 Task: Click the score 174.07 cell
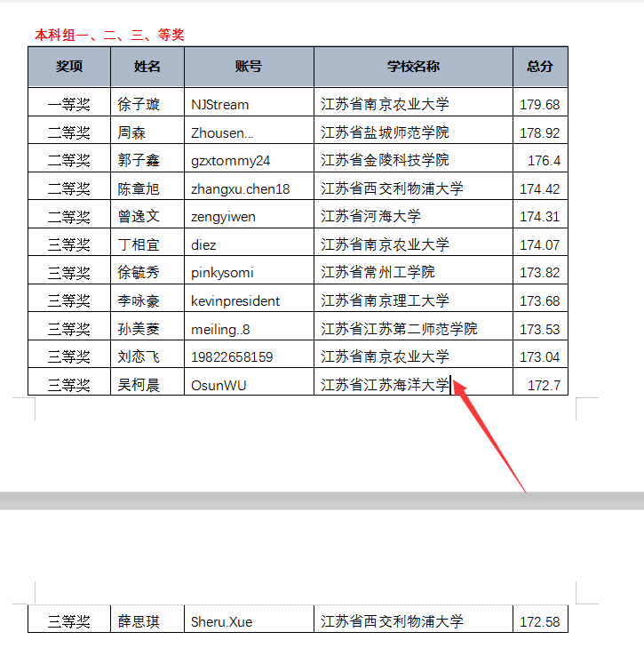540,244
